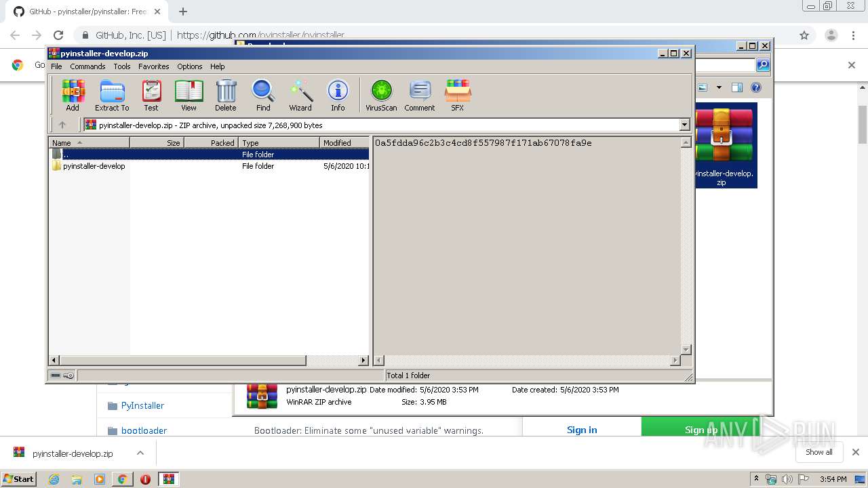Click the comment hash text
Image resolution: width=868 pixels, height=488 pixels.
(483, 143)
